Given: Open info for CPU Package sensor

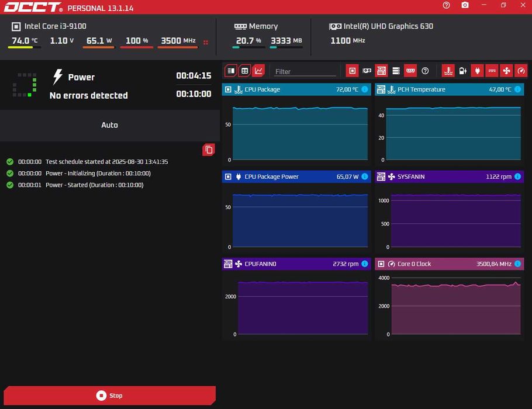Looking at the screenshot, I should pyautogui.click(x=365, y=89).
